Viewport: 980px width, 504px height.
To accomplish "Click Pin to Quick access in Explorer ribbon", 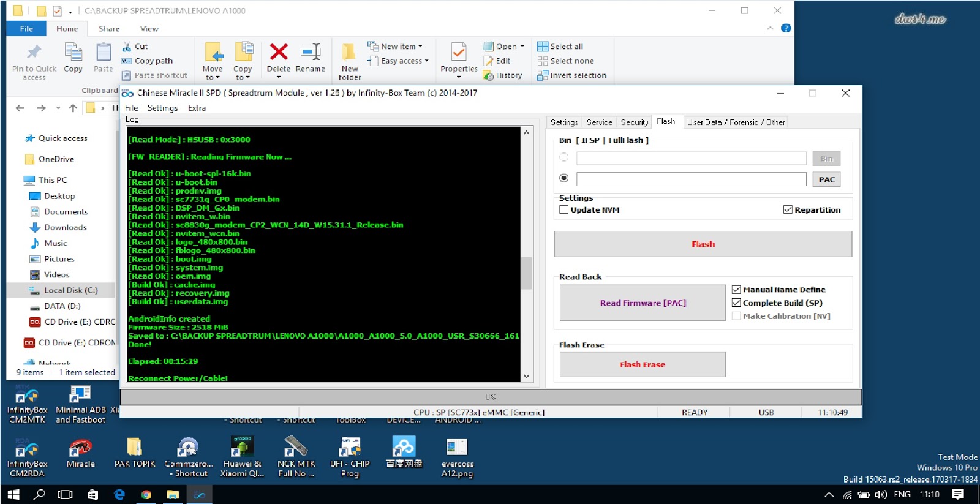I will pos(34,62).
